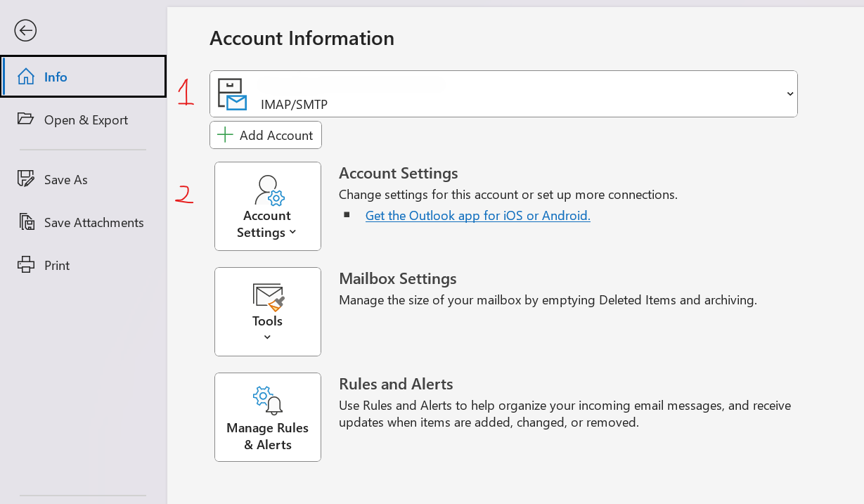Choose Save As in the sidebar
Screen dimensions: 864x504
[84, 179]
